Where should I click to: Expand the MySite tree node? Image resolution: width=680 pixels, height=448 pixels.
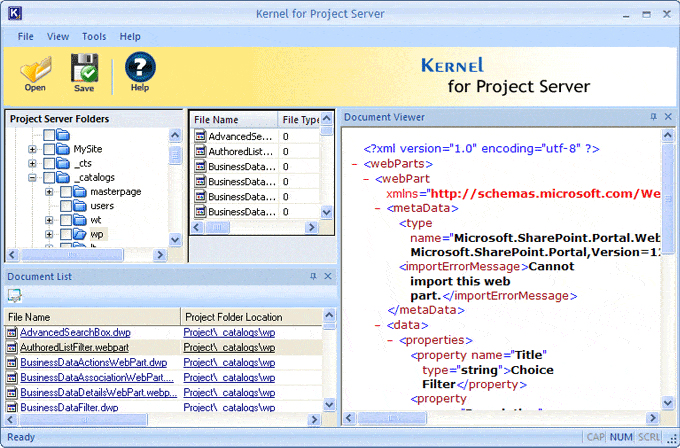32,149
